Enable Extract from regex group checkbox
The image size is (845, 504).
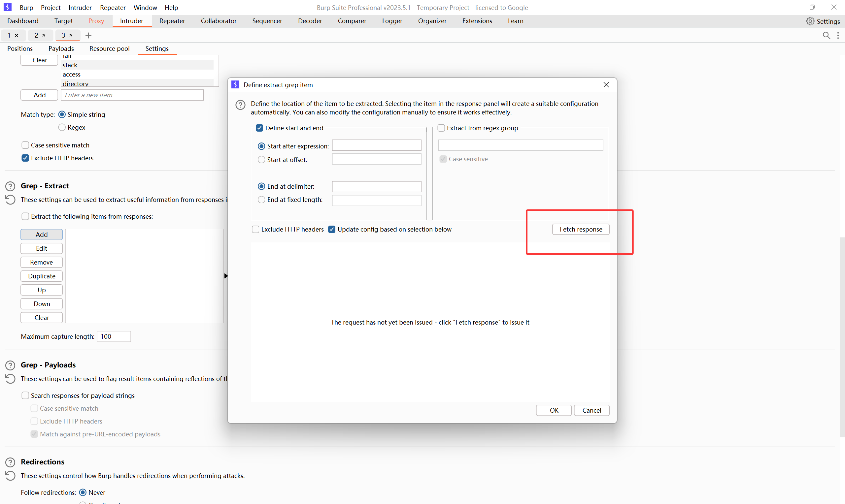point(441,128)
